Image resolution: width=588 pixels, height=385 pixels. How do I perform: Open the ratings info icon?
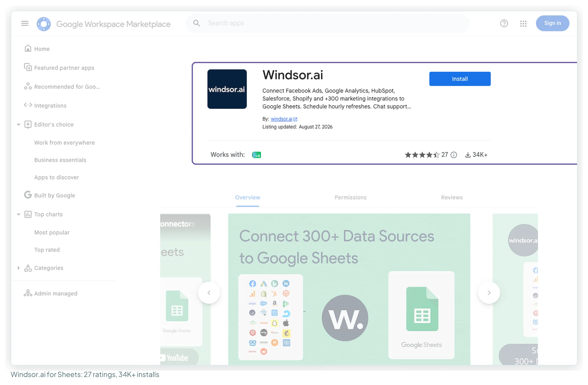tap(454, 155)
